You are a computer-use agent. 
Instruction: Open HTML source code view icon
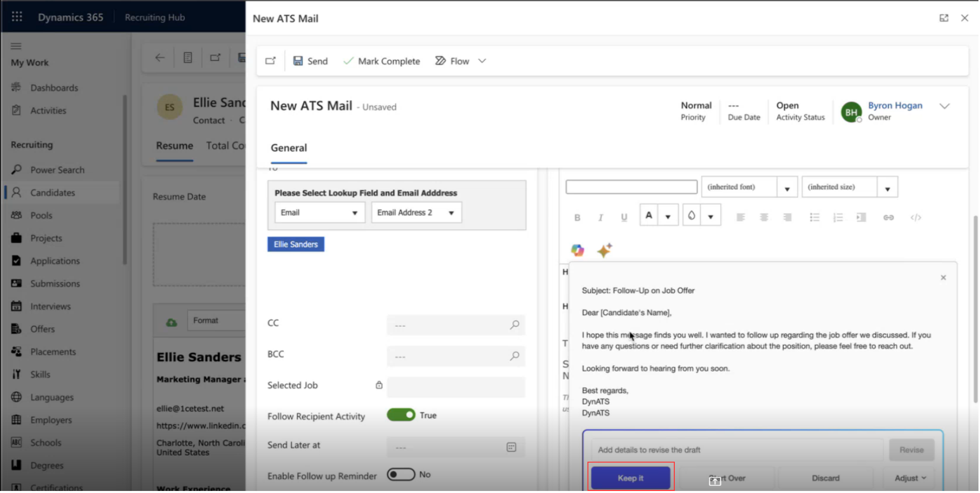tap(916, 217)
